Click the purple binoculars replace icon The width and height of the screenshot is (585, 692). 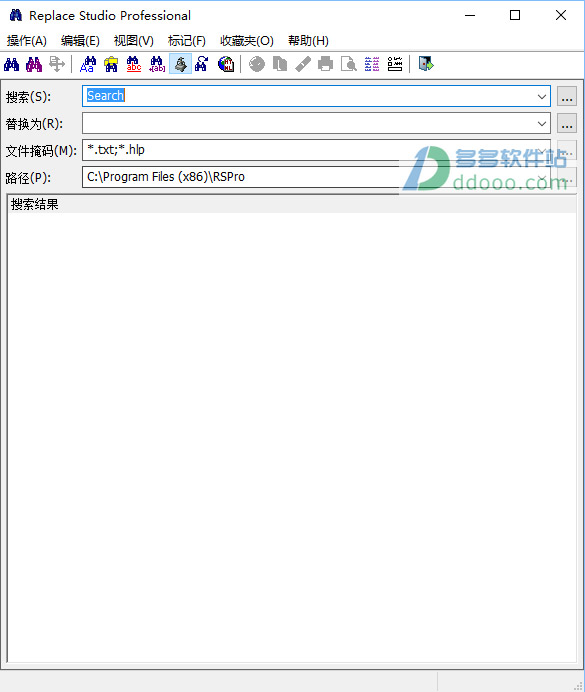pos(34,64)
